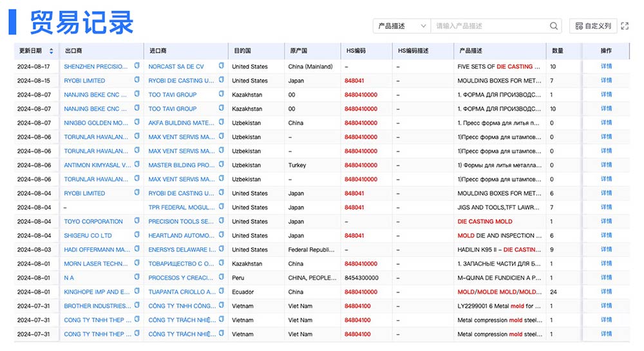
Task: Select the Turkey origin country cell
Action: click(297, 165)
